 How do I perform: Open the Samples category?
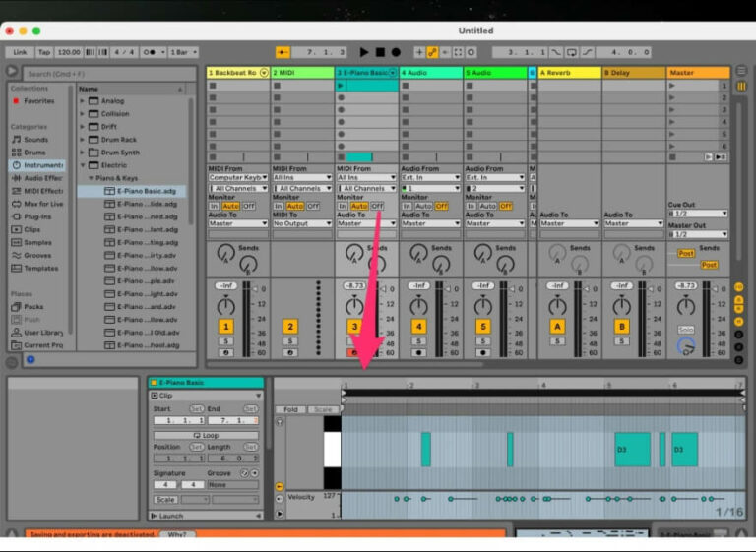coord(37,242)
